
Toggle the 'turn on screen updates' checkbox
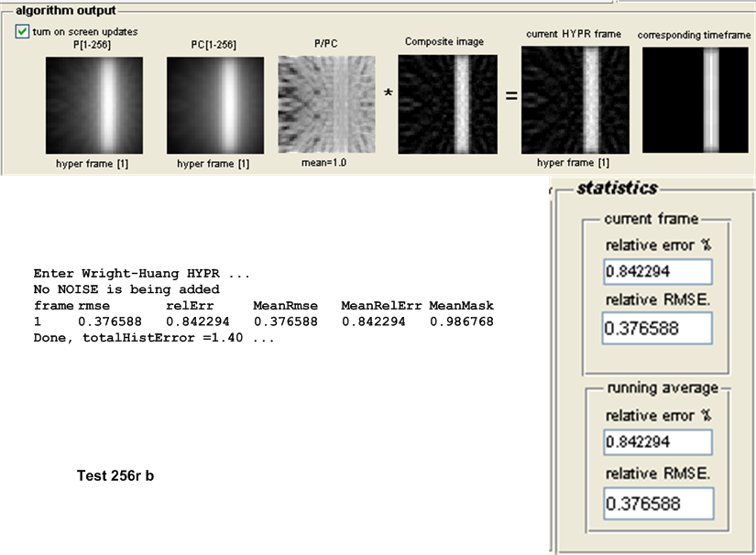click(22, 31)
